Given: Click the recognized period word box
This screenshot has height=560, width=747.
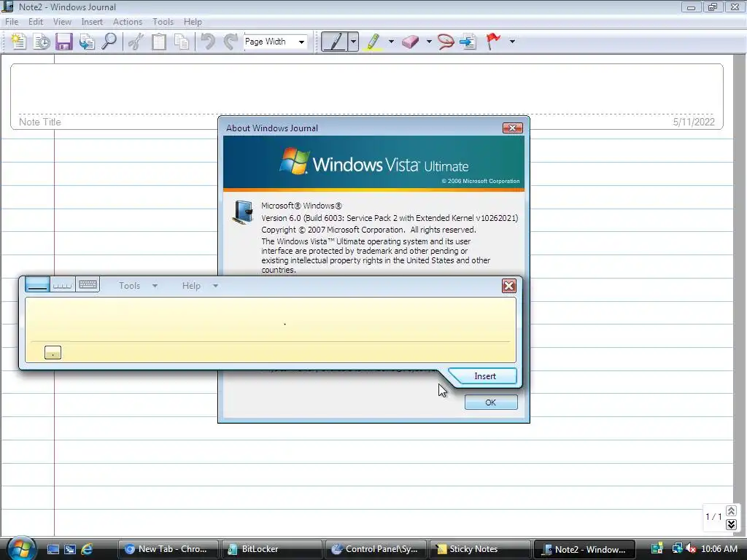Looking at the screenshot, I should (53, 353).
